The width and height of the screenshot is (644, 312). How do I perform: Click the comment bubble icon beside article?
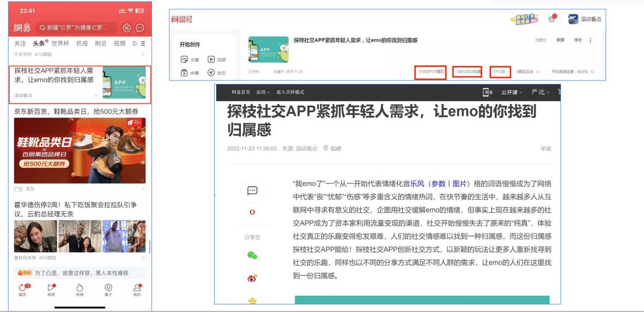(x=252, y=191)
